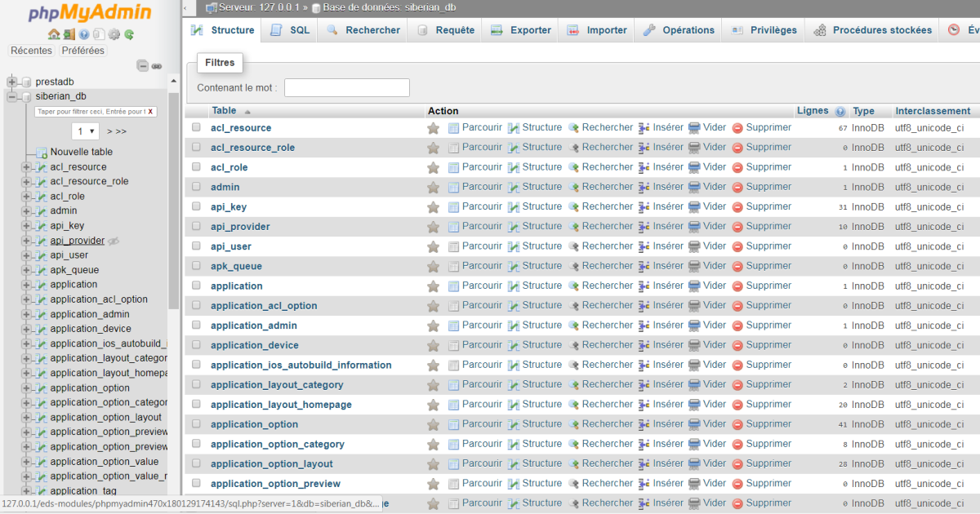This screenshot has width=980, height=514.
Task: Click Parcourir for the acl_role table
Action: [475, 166]
